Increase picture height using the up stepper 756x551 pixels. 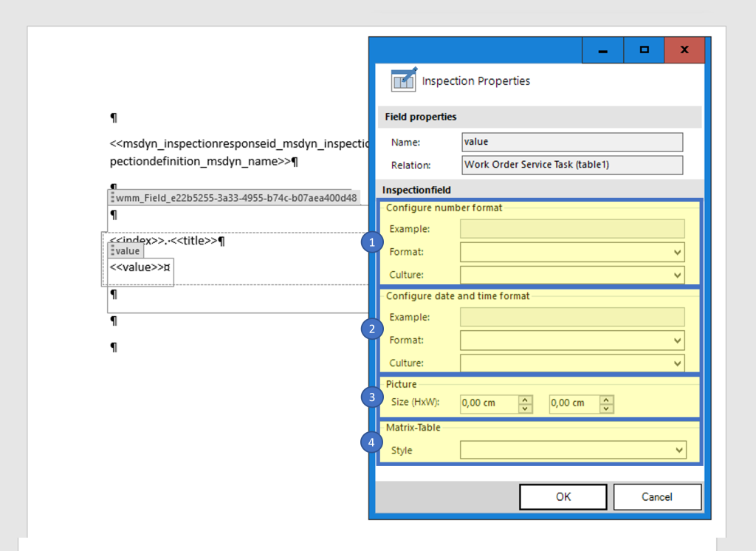tap(524, 400)
